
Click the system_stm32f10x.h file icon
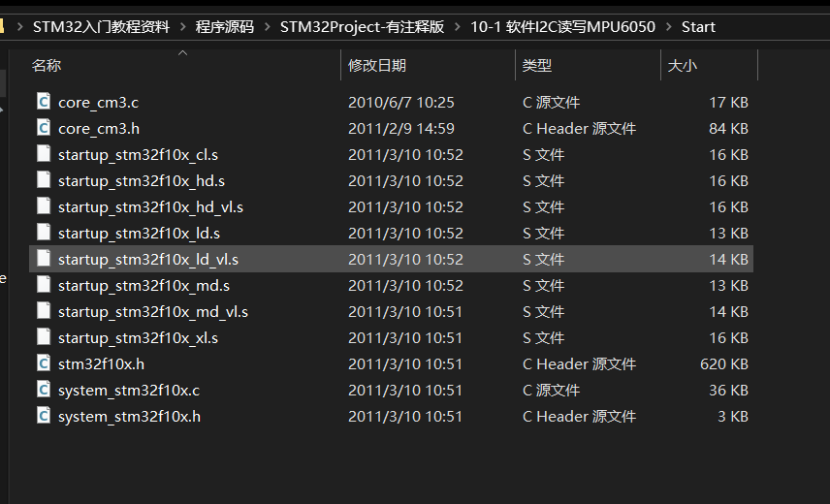coord(44,415)
